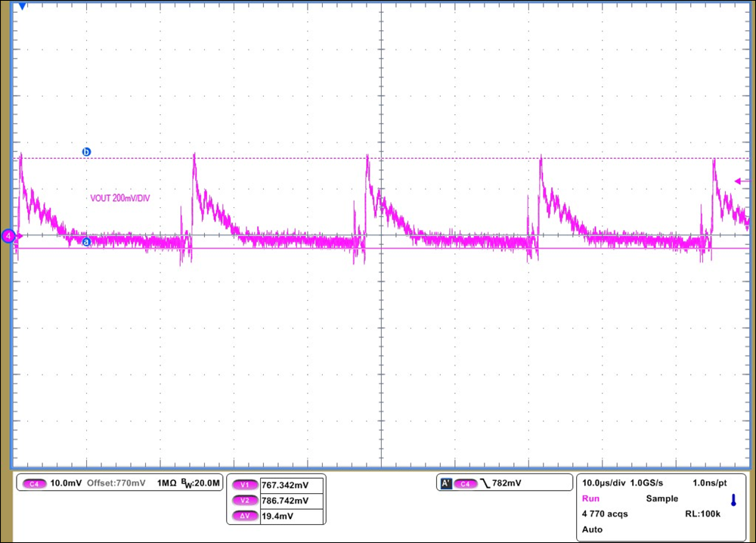Click the ΔV cursor delta badge
Viewport: 756px width, 543px height.
pos(244,516)
